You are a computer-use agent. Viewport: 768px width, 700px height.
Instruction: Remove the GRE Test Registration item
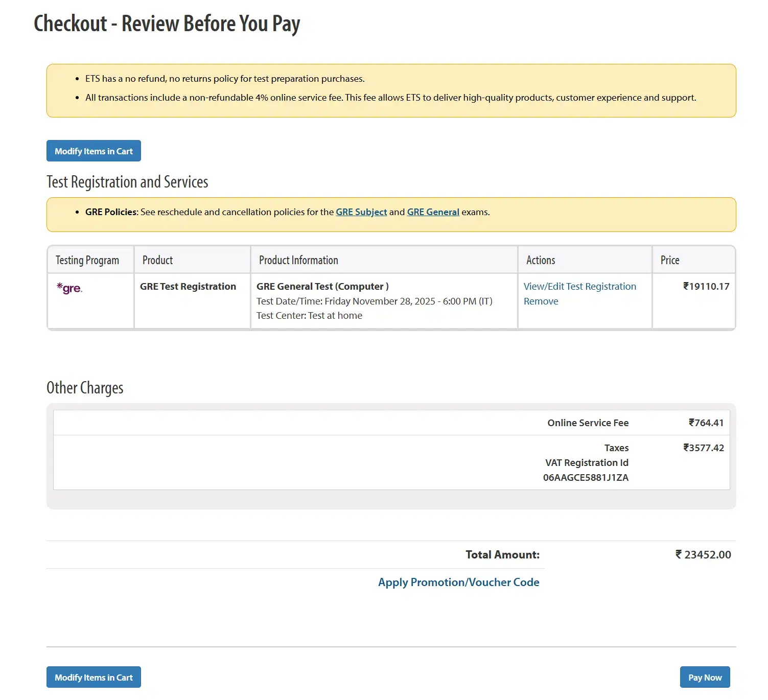[541, 301]
